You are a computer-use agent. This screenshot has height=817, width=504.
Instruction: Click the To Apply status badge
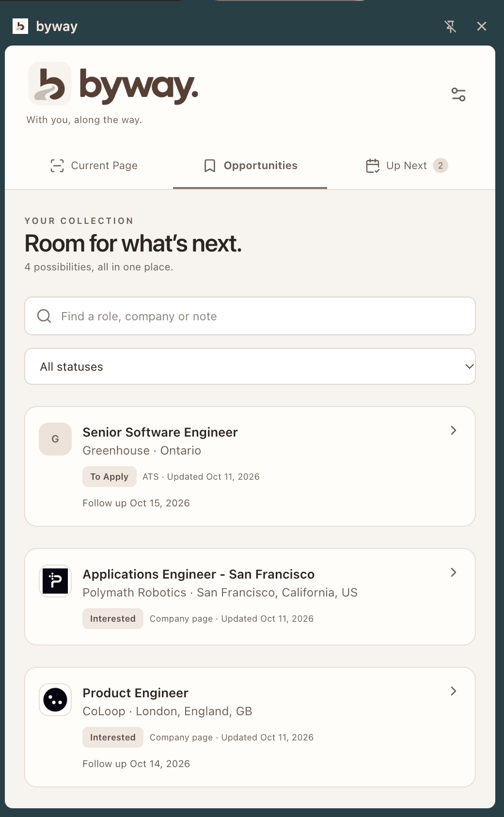[x=110, y=477]
